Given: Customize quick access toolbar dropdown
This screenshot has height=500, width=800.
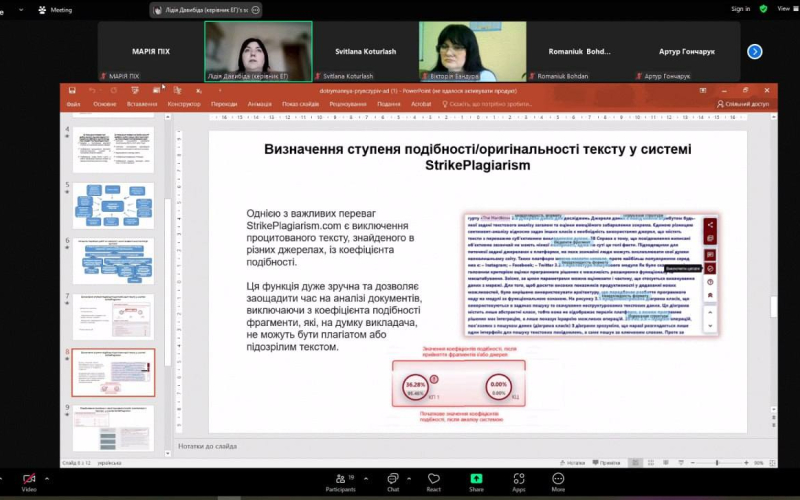Looking at the screenshot, I should pyautogui.click(x=220, y=90).
